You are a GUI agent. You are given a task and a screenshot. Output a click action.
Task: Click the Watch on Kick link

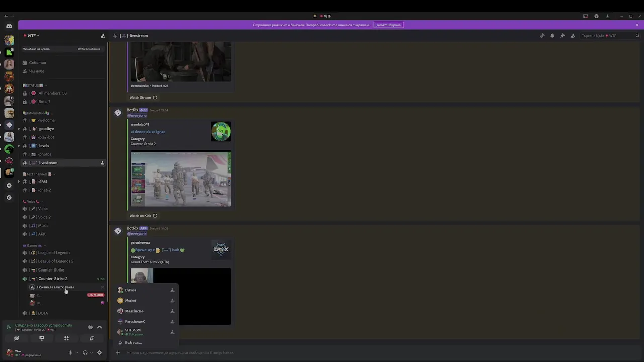pyautogui.click(x=143, y=216)
